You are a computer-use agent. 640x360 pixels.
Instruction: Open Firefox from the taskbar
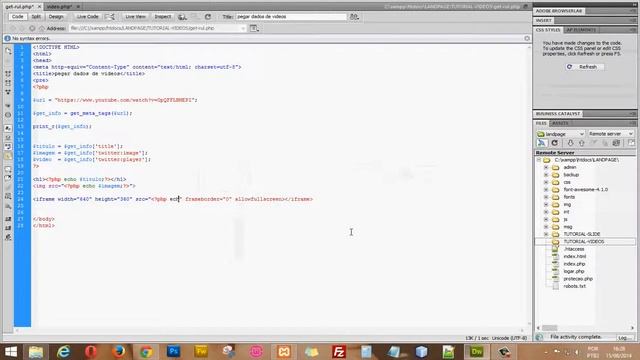point(118,351)
